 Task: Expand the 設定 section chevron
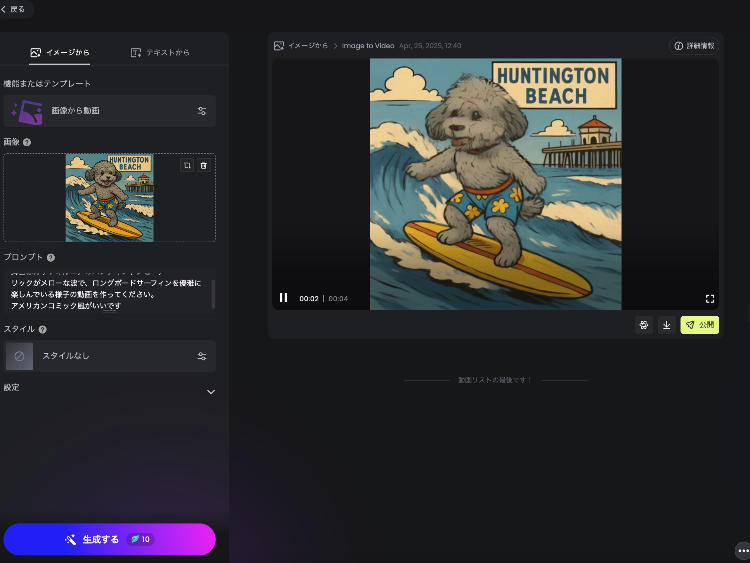tap(210, 392)
